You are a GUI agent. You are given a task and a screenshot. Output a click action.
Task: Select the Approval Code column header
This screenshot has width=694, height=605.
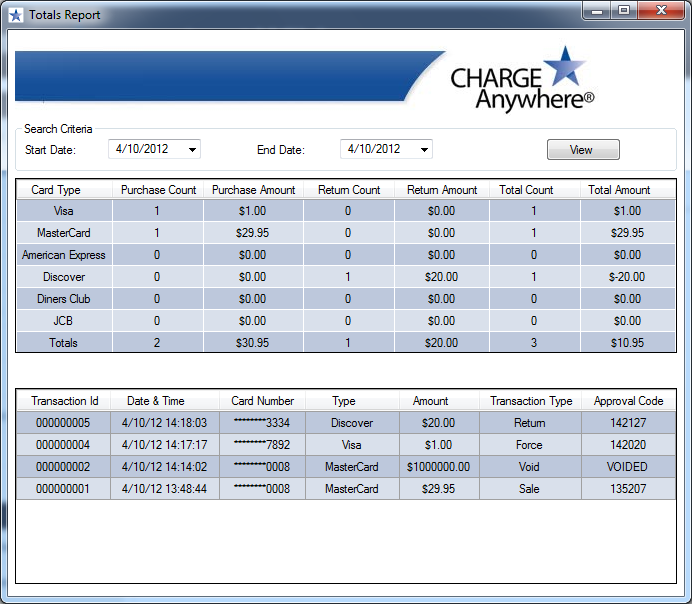(x=628, y=401)
